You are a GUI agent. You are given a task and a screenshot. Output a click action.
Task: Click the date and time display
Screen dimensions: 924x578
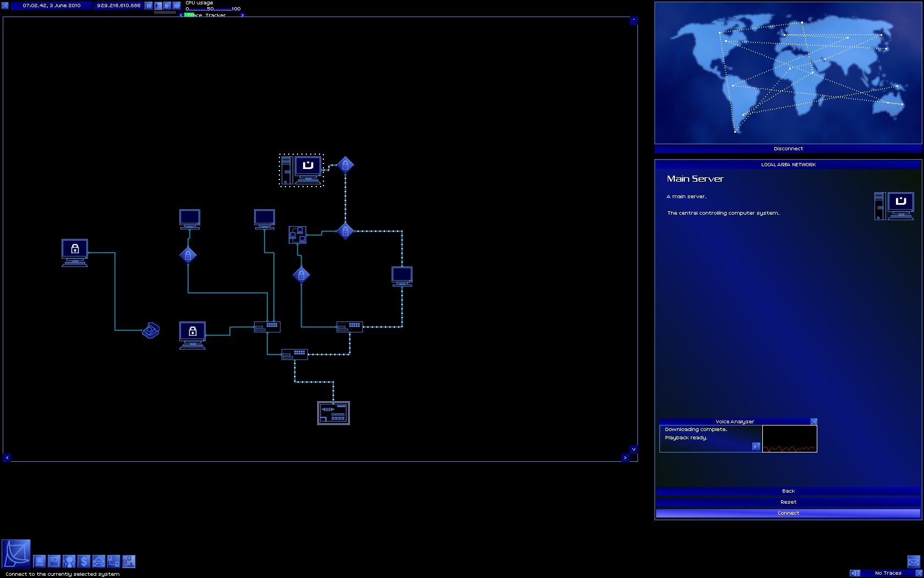point(52,6)
